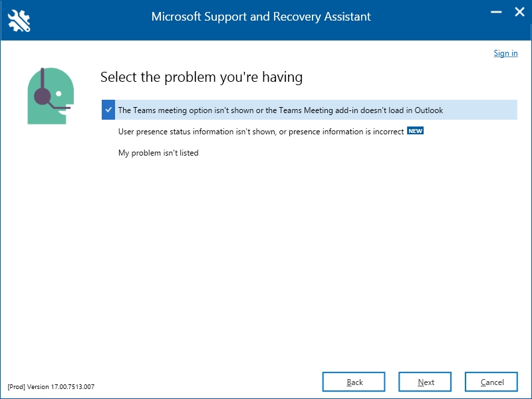Click the Version 17.00.7513.007 label
The image size is (532, 399).
[61, 386]
